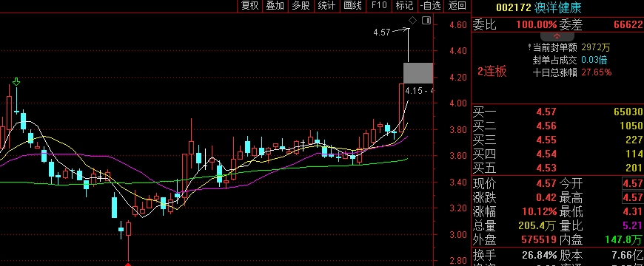Click the diamond icon above the chart
644x266 pixels.
tap(413, 21)
